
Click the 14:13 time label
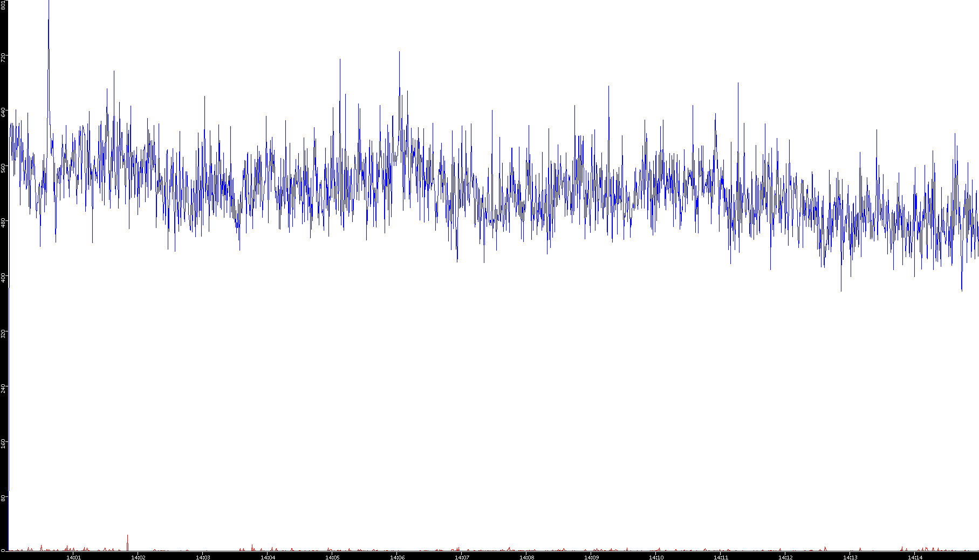(850, 557)
